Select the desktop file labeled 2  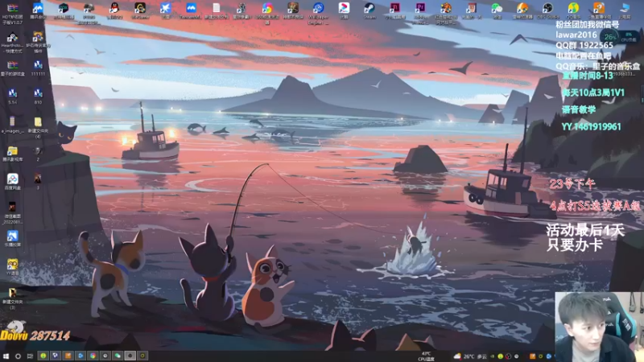click(38, 154)
